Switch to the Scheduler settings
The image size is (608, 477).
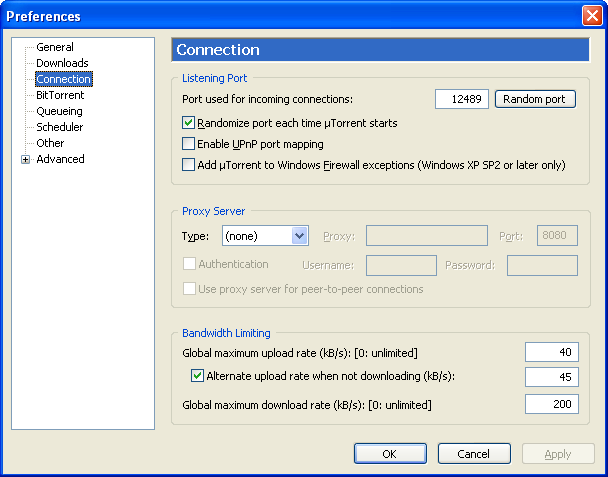coord(60,127)
